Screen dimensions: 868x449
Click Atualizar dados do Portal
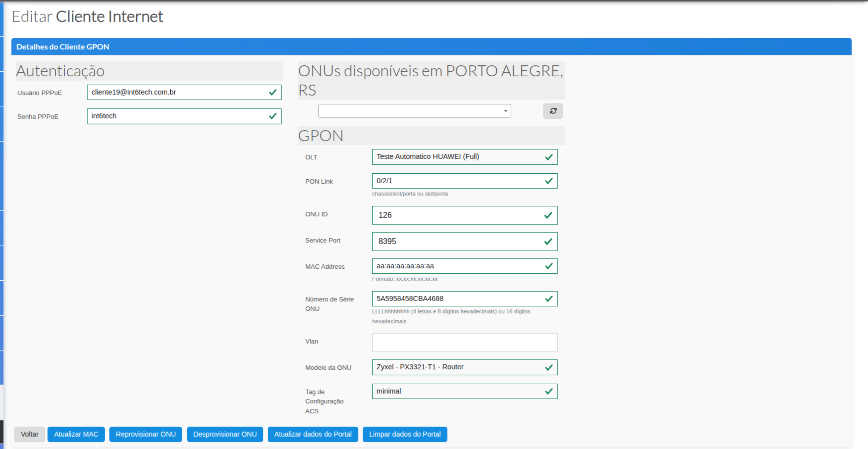(x=313, y=434)
